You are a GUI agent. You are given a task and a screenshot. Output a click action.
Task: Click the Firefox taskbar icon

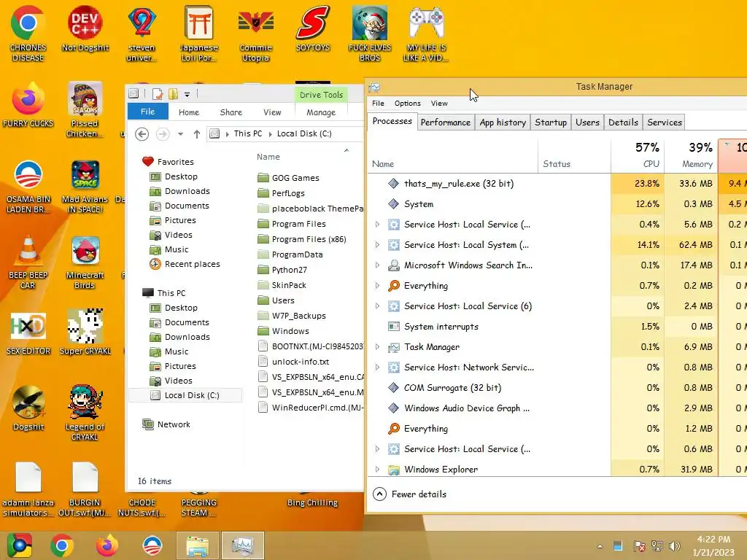pyautogui.click(x=107, y=545)
